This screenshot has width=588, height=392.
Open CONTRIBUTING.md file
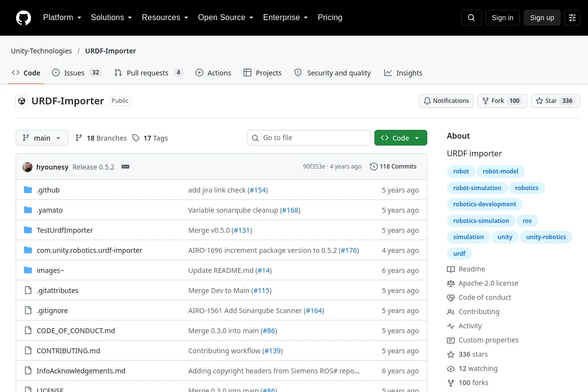pyautogui.click(x=68, y=351)
